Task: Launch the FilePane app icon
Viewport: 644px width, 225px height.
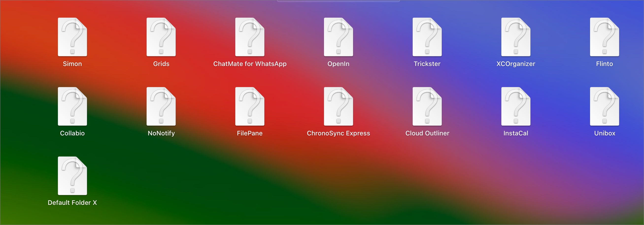Action: click(x=250, y=106)
